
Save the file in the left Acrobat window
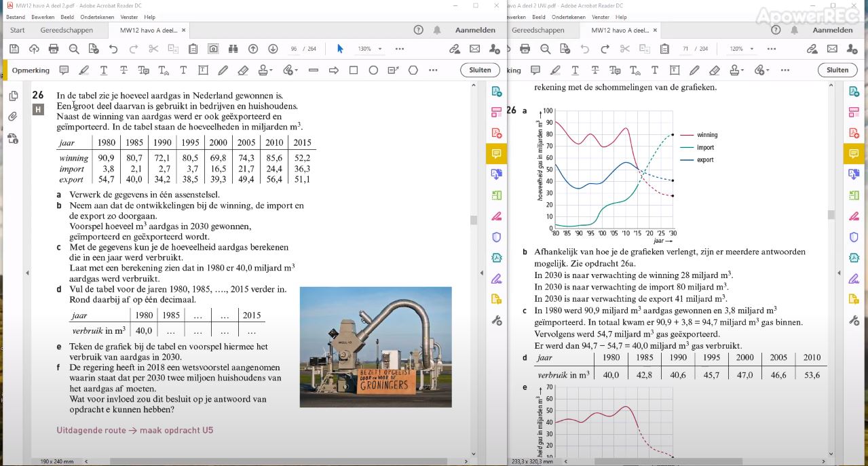point(14,49)
